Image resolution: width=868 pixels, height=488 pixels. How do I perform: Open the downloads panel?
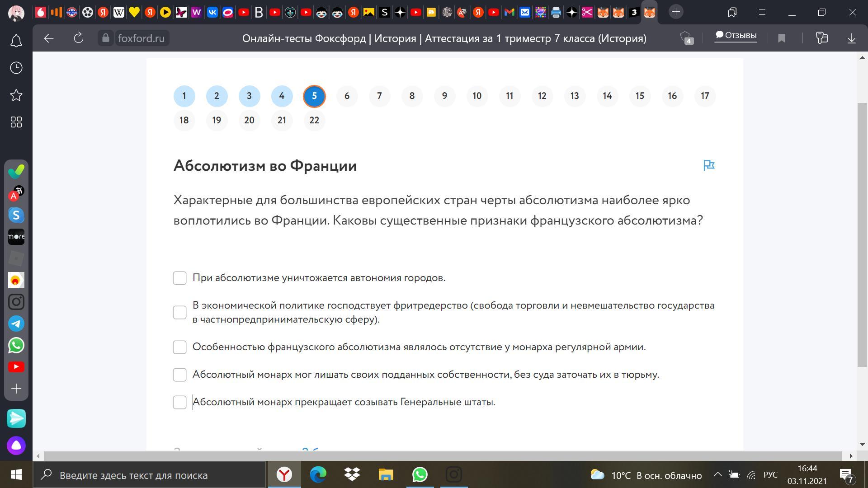852,38
